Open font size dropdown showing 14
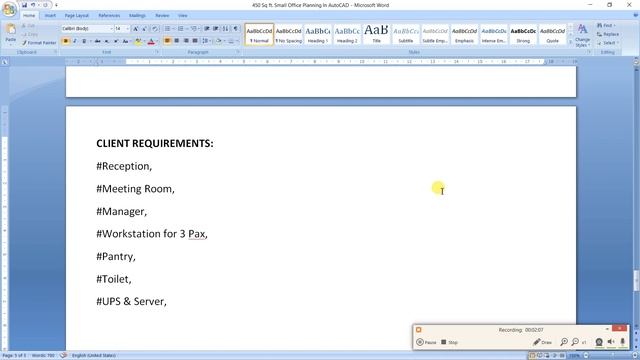 click(122, 29)
